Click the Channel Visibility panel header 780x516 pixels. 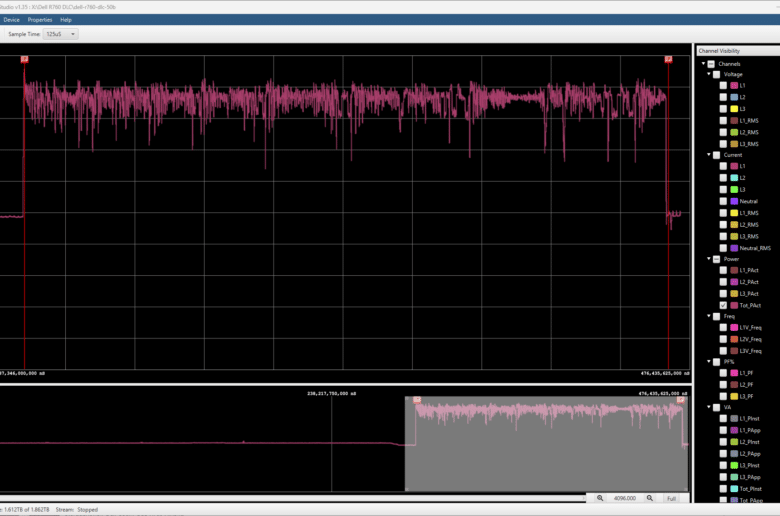point(738,51)
